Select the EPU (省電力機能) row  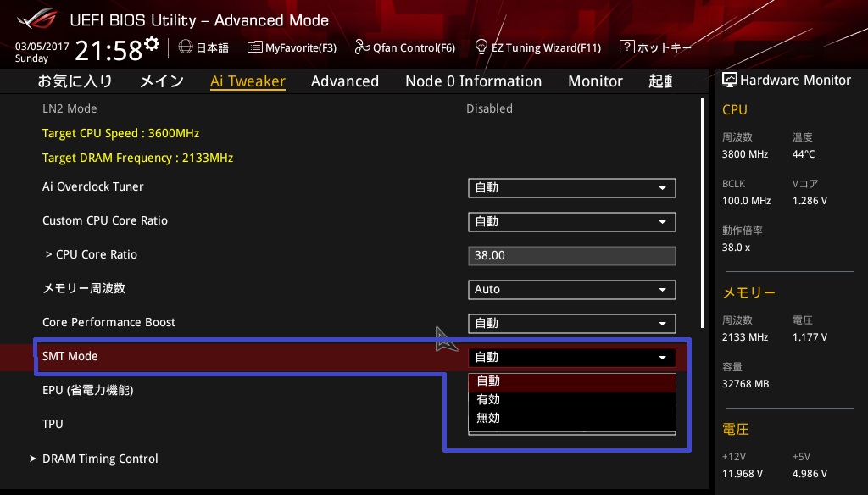(88, 391)
